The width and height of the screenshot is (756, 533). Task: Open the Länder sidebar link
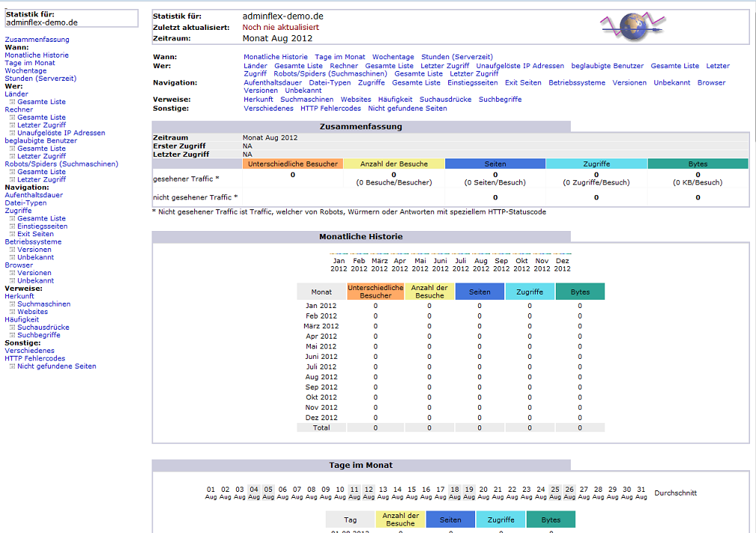click(16, 94)
